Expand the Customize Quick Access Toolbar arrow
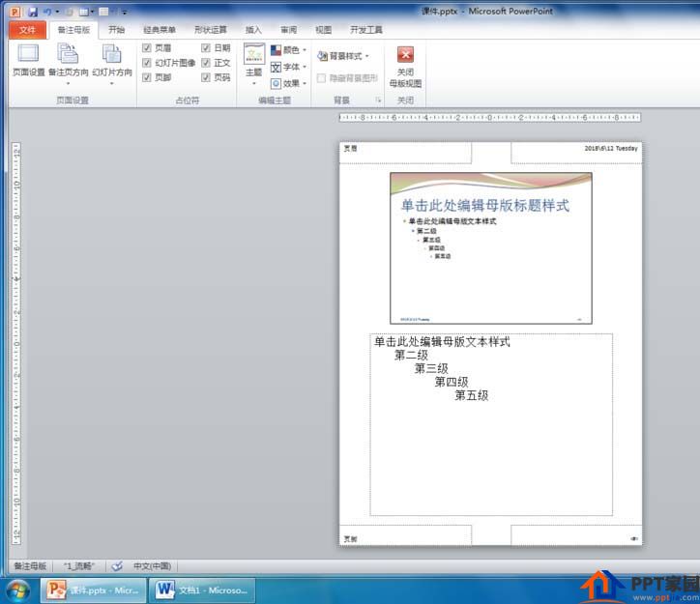 click(x=125, y=12)
